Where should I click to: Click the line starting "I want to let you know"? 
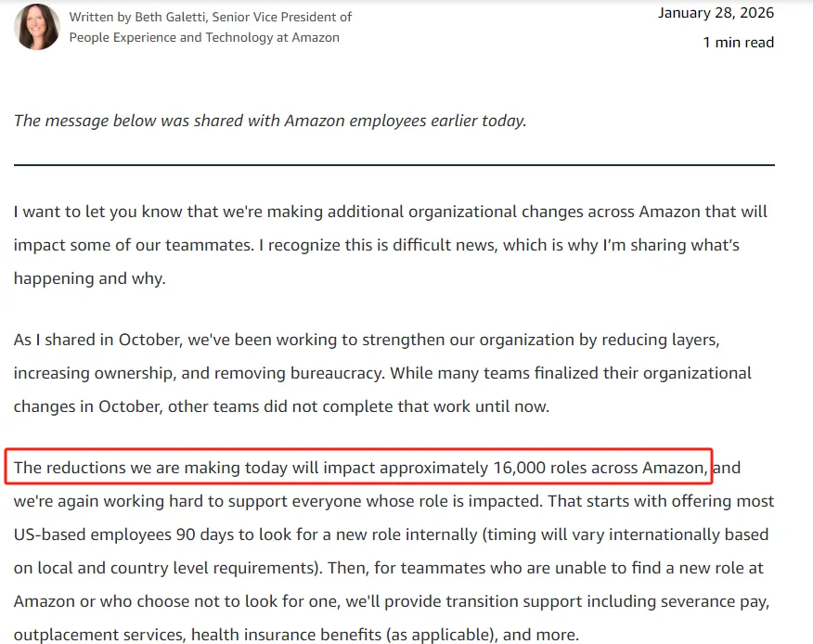390,212
